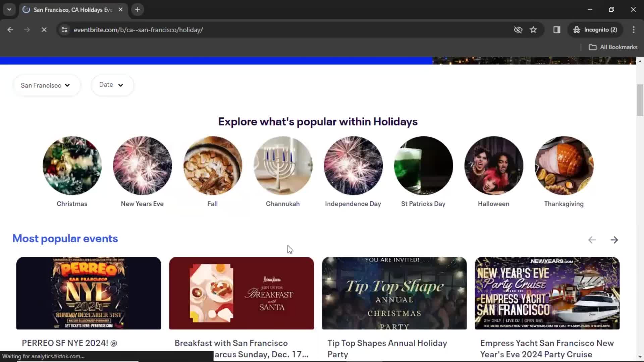Select the New Years Eve fireworks image

point(142,166)
